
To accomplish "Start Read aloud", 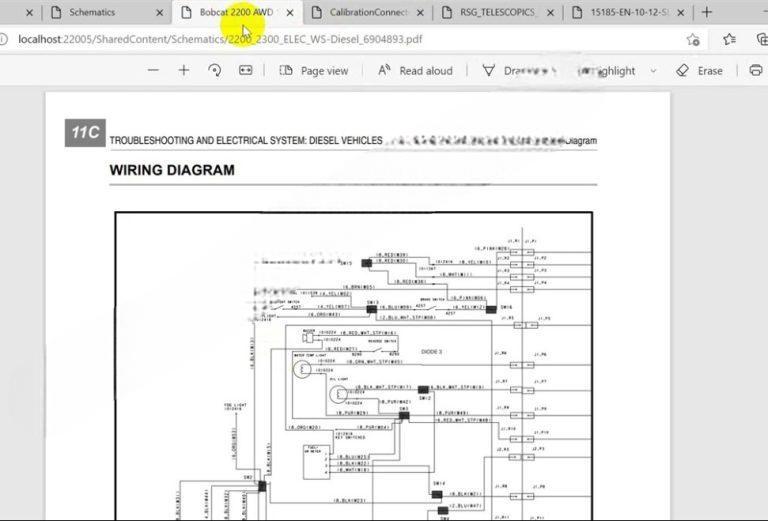I will click(x=415, y=71).
